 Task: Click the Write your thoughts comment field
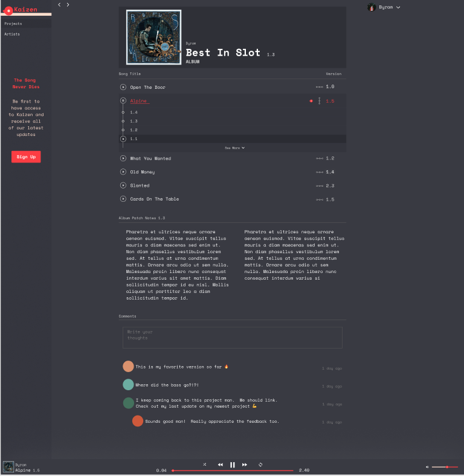[233, 338]
